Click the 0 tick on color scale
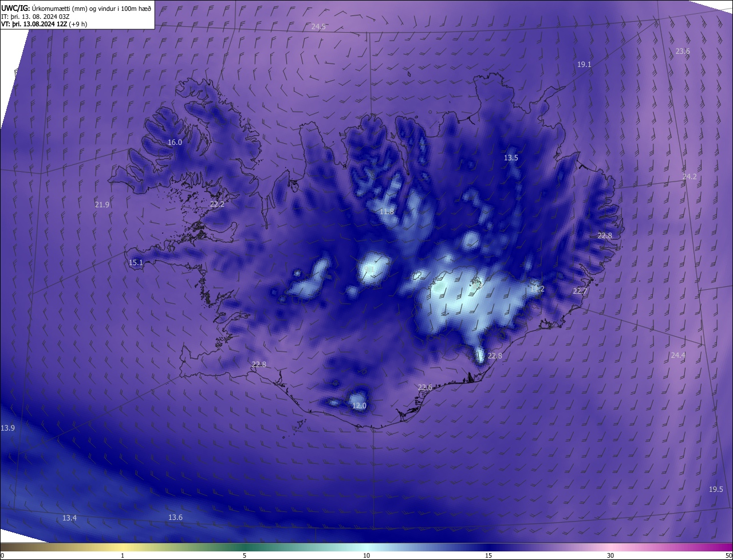The width and height of the screenshot is (733, 560). click(x=2, y=556)
